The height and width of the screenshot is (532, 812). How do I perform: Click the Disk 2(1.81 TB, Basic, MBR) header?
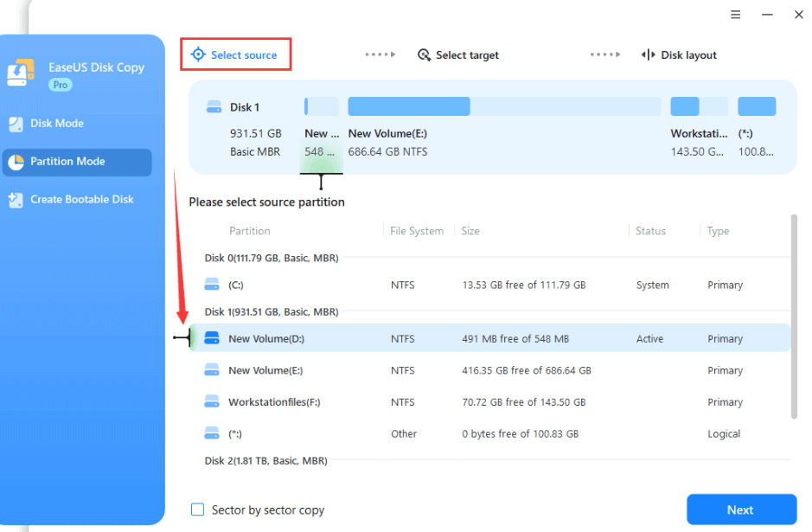pyautogui.click(x=265, y=460)
